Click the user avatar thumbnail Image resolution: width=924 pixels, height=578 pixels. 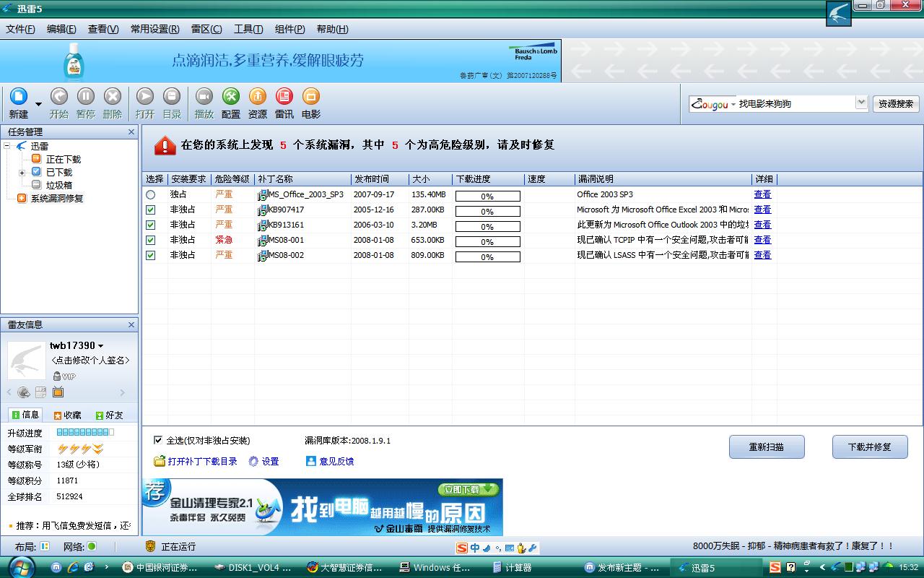27,361
